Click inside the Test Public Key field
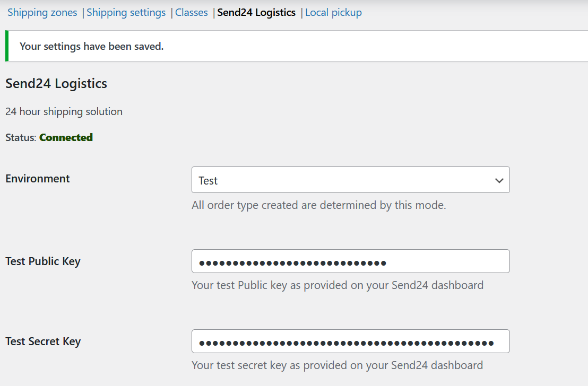Image resolution: width=588 pixels, height=386 pixels. click(350, 261)
